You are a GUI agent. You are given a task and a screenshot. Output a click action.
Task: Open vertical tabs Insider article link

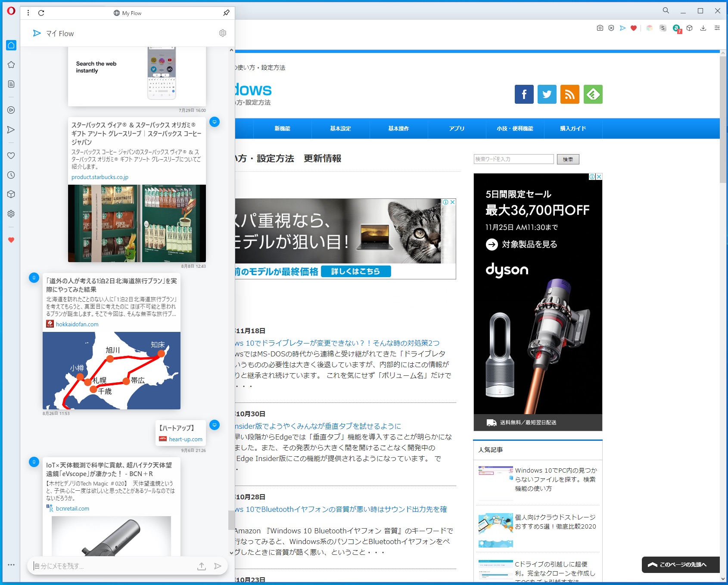pos(318,426)
